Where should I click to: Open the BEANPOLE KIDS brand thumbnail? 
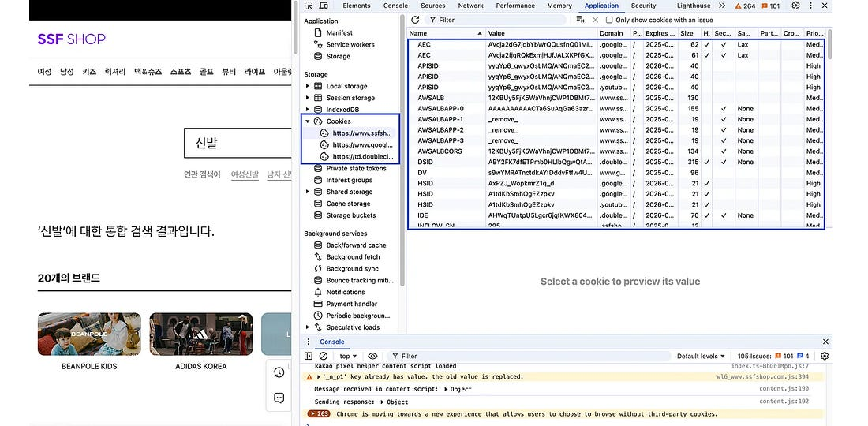click(89, 334)
